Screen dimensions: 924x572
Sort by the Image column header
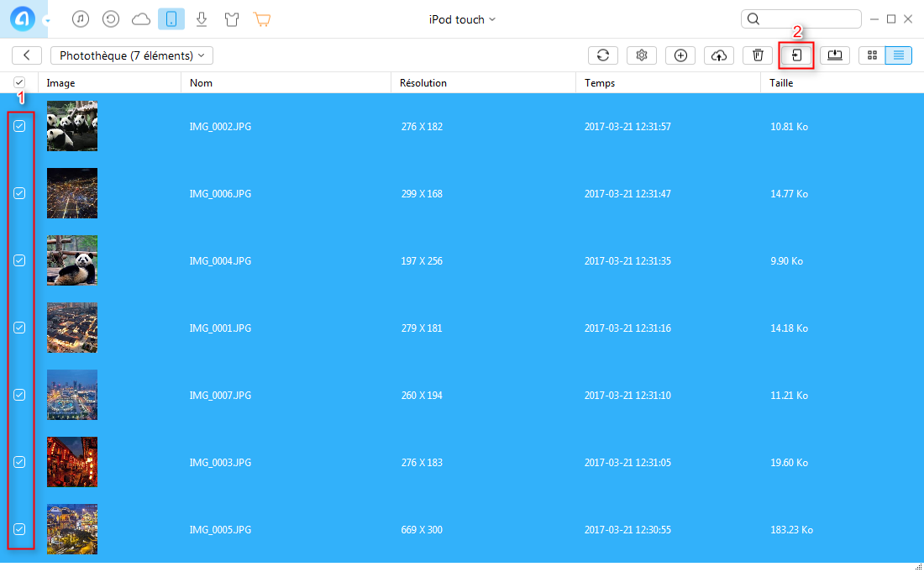click(x=109, y=82)
